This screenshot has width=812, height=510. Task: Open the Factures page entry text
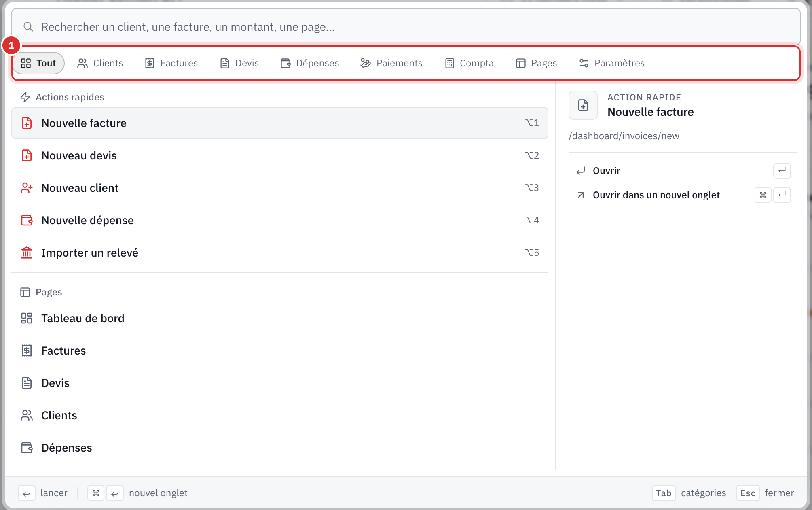point(63,351)
